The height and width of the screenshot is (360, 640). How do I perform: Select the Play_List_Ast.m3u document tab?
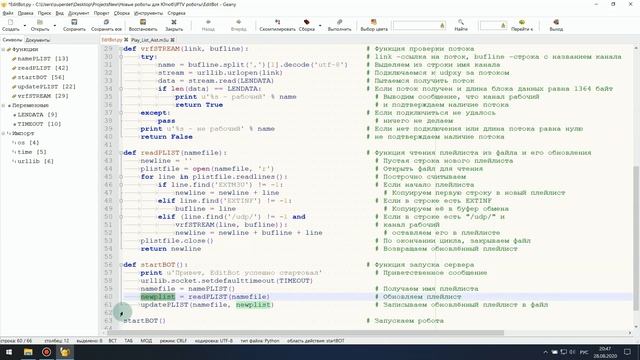tap(150, 40)
